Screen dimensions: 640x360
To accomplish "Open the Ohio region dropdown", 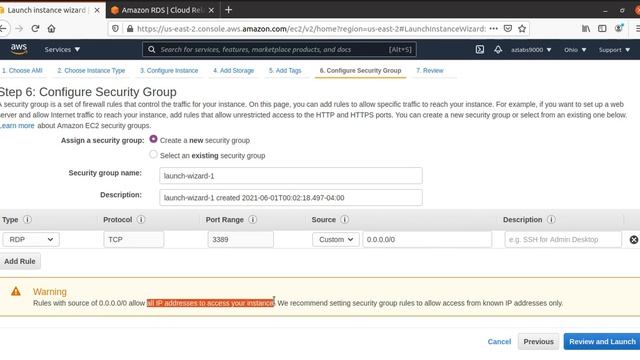I will click(575, 50).
